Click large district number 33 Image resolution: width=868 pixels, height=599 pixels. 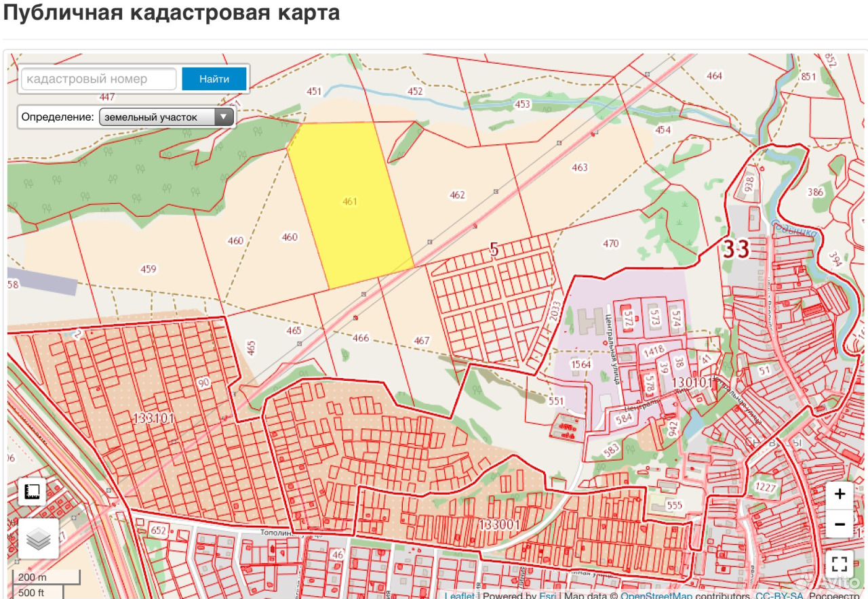(x=736, y=249)
